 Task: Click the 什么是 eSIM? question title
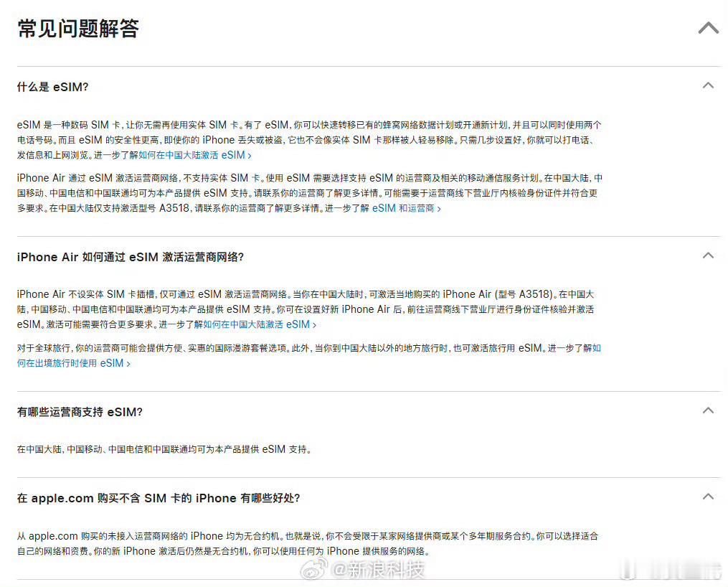pos(52,87)
